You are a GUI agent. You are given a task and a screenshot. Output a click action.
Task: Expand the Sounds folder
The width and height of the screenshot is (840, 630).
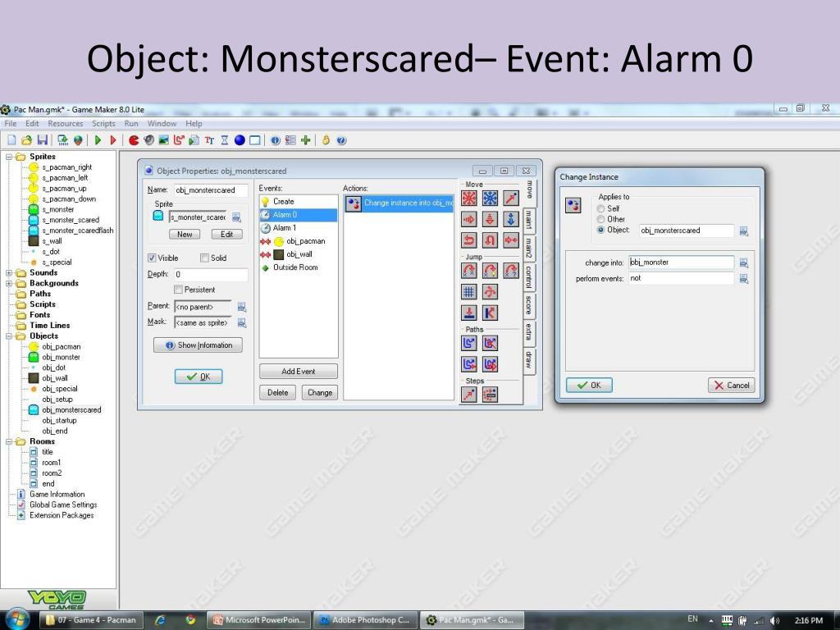[9, 272]
